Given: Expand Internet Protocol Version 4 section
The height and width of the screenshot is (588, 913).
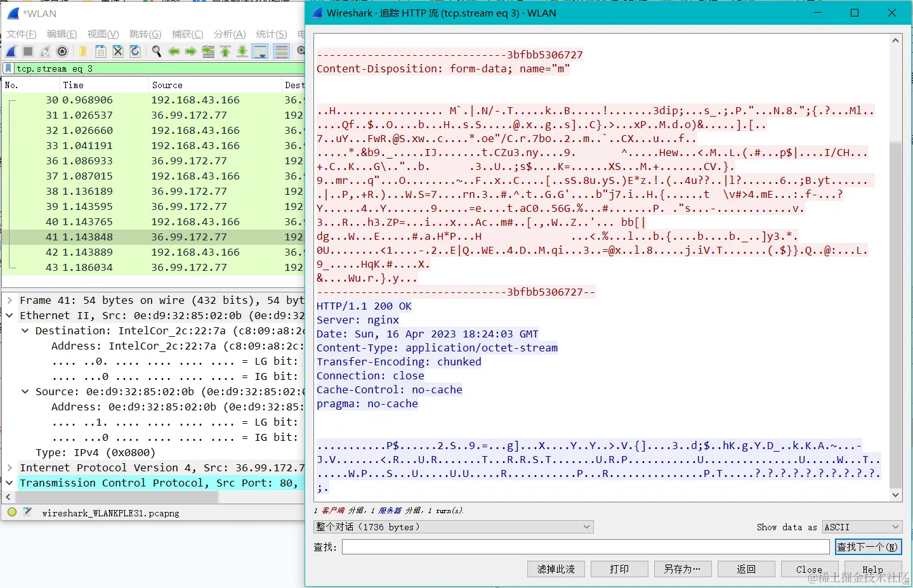Looking at the screenshot, I should coord(10,467).
